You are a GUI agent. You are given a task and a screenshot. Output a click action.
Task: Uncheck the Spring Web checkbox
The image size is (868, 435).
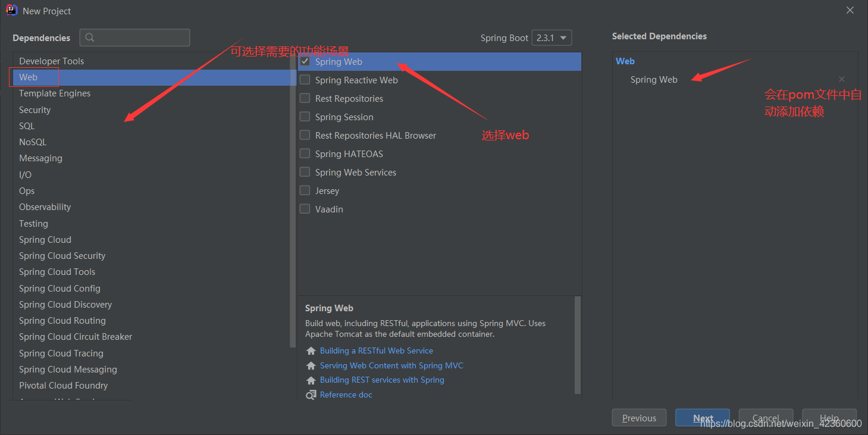tap(305, 61)
